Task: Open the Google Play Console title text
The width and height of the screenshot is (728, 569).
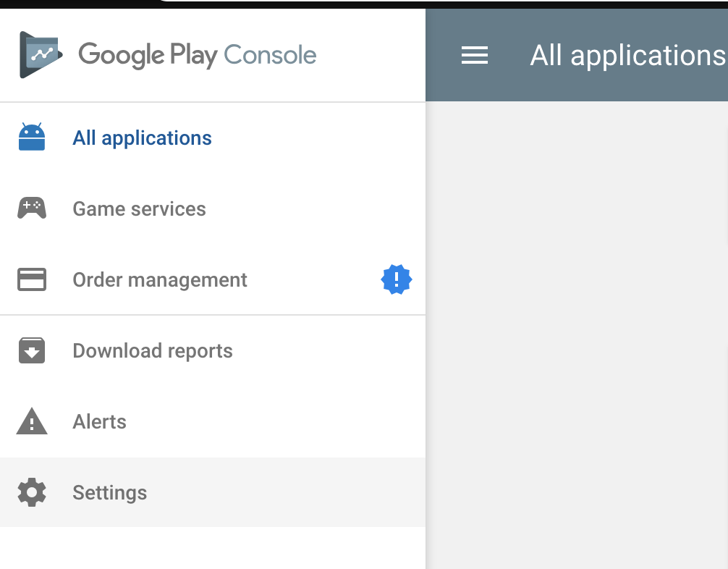Action: (198, 55)
